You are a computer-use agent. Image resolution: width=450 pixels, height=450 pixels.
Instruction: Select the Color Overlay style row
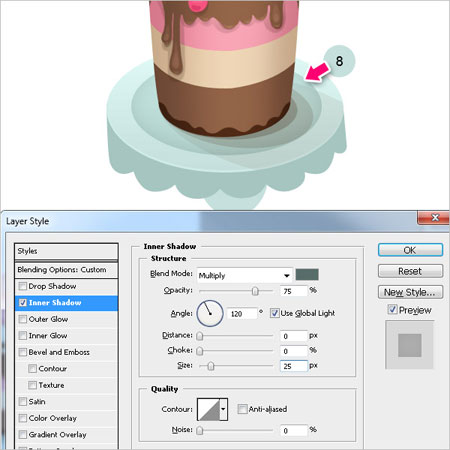point(66,418)
